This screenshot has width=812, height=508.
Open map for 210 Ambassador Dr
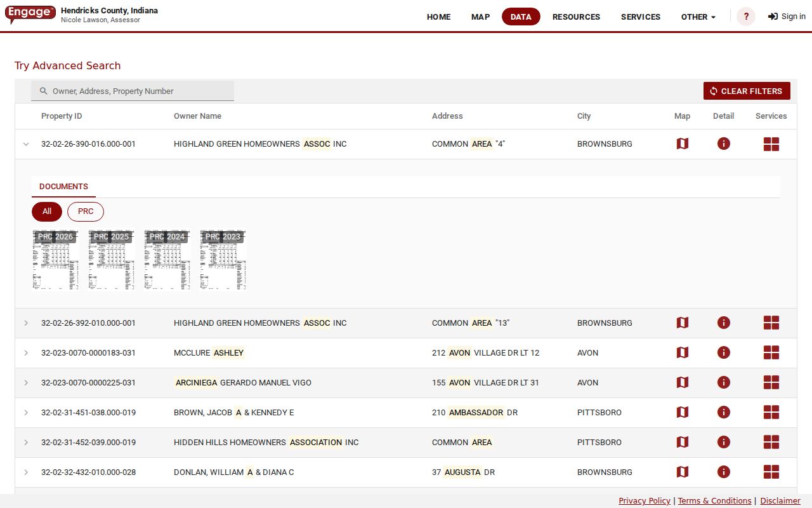pos(683,413)
